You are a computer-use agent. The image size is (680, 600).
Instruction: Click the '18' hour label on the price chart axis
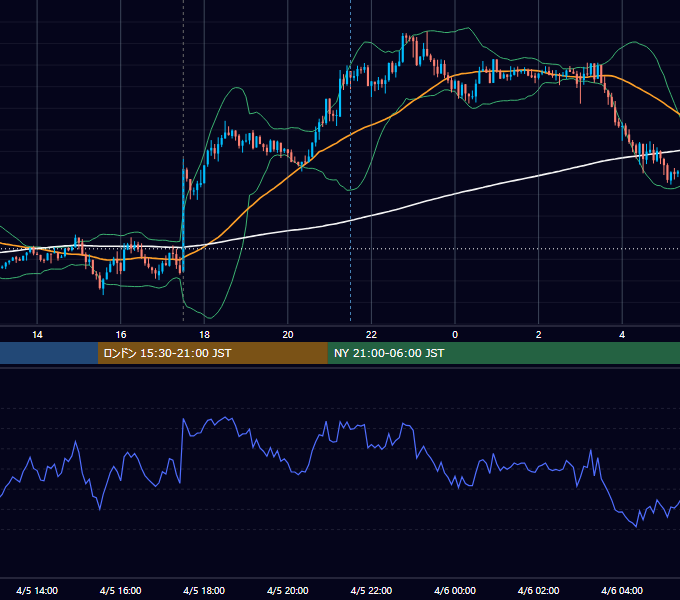click(204, 335)
